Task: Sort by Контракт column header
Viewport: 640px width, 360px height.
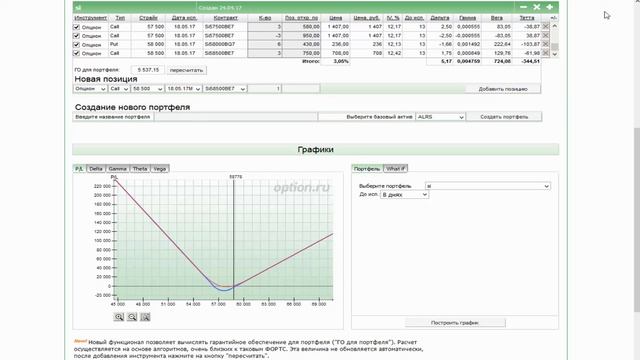Action: coord(225,18)
